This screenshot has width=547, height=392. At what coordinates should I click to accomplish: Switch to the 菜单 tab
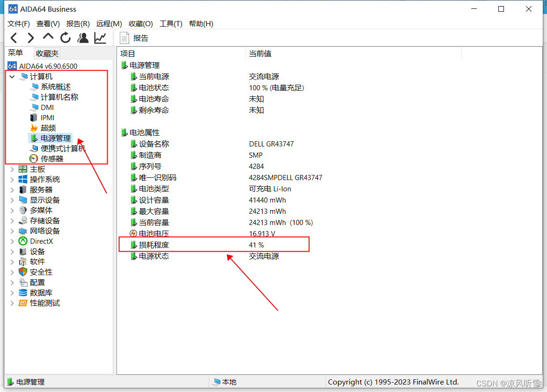click(15, 53)
